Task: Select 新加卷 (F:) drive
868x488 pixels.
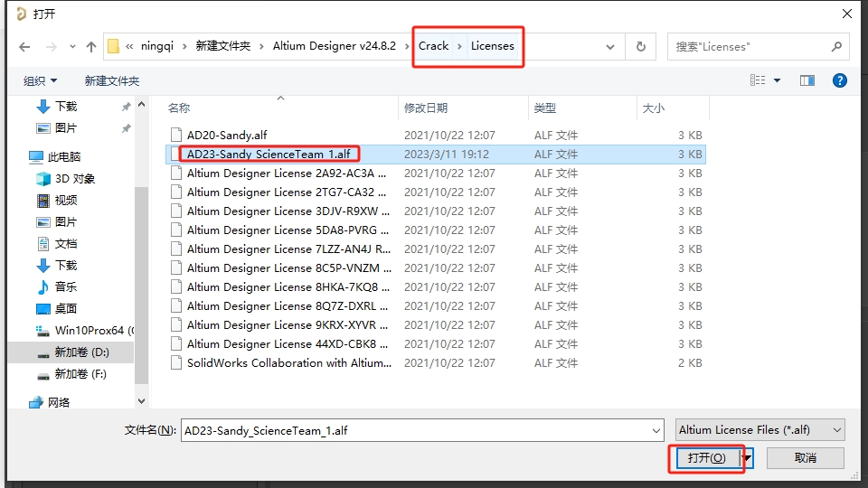Action: coord(80,374)
